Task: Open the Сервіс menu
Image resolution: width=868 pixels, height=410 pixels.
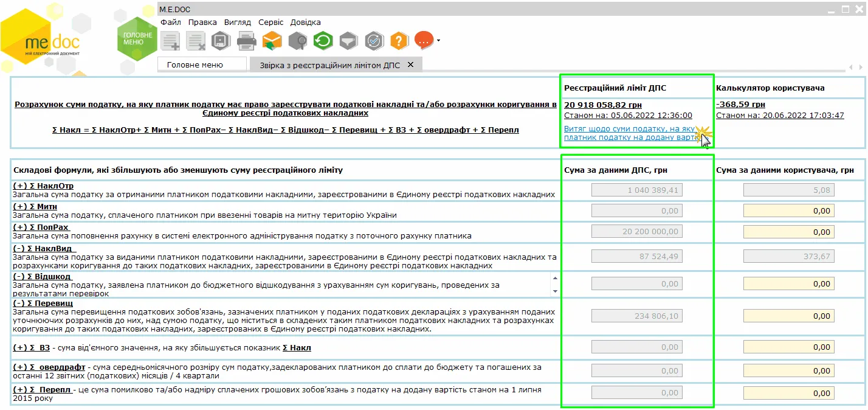Action: coord(270,22)
